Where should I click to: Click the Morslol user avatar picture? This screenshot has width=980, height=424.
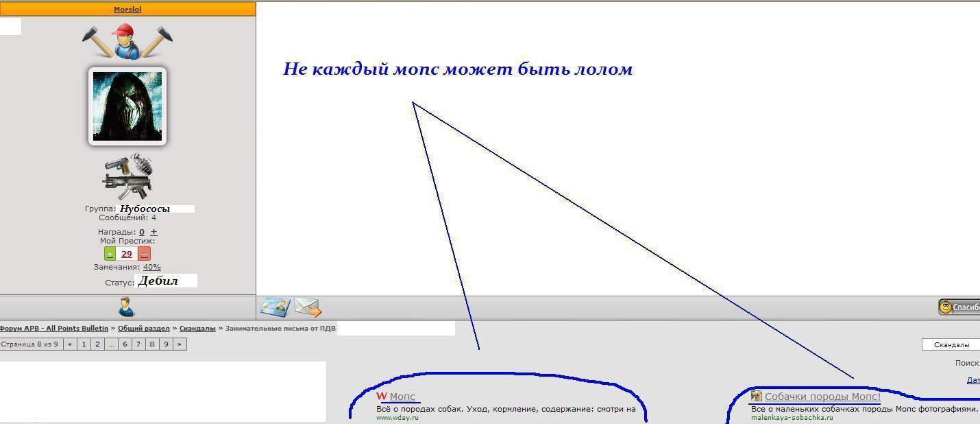127,106
